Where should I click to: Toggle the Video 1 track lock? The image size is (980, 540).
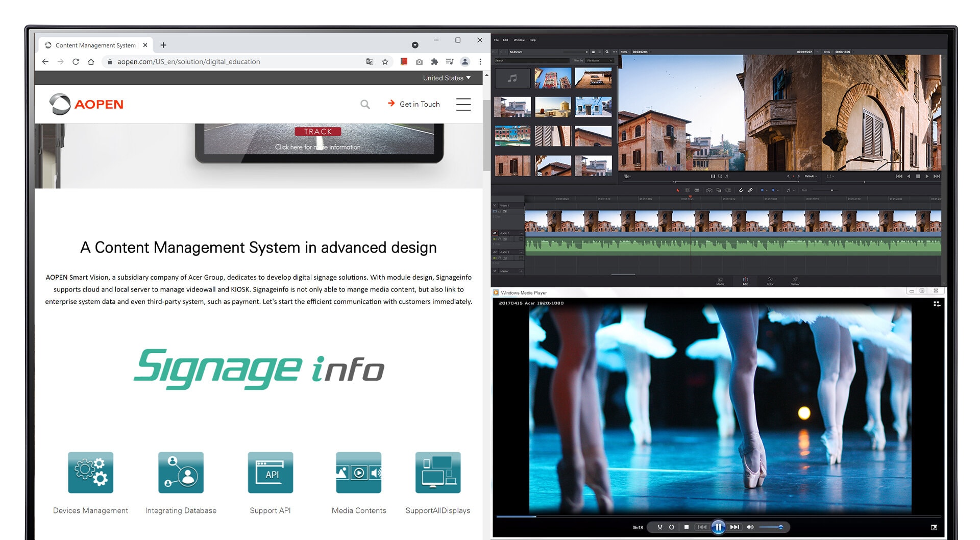(x=500, y=211)
